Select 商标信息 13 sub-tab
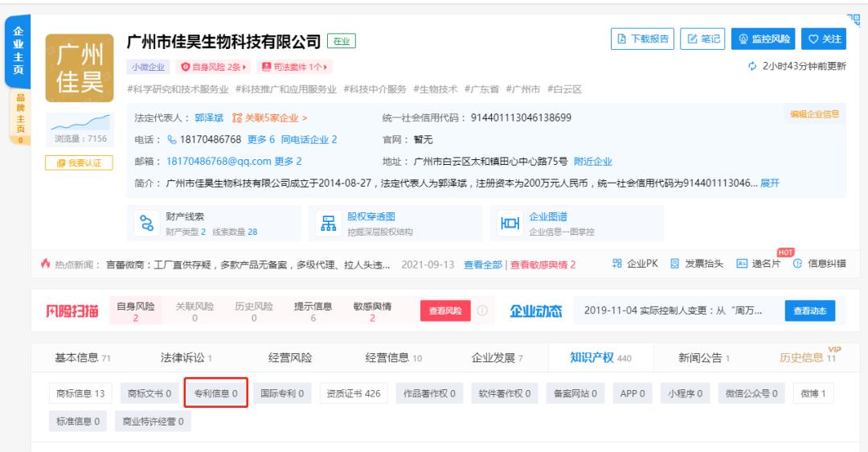 (80, 393)
